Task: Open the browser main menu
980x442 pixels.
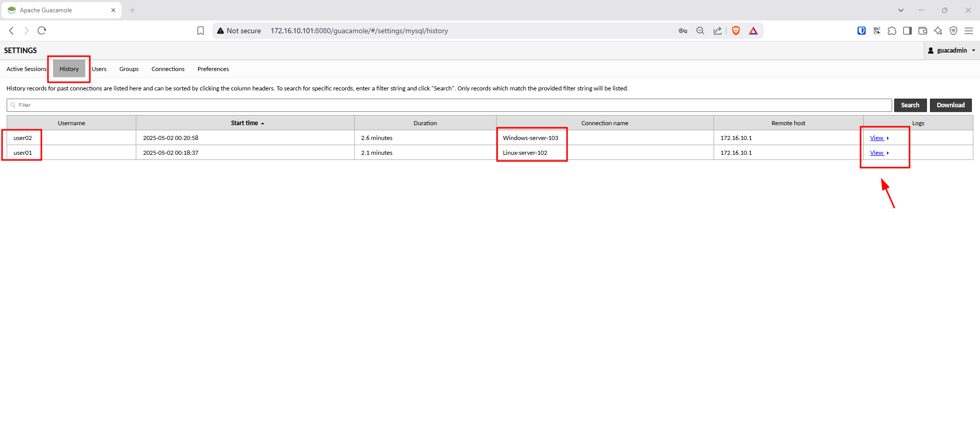Action: [969, 31]
